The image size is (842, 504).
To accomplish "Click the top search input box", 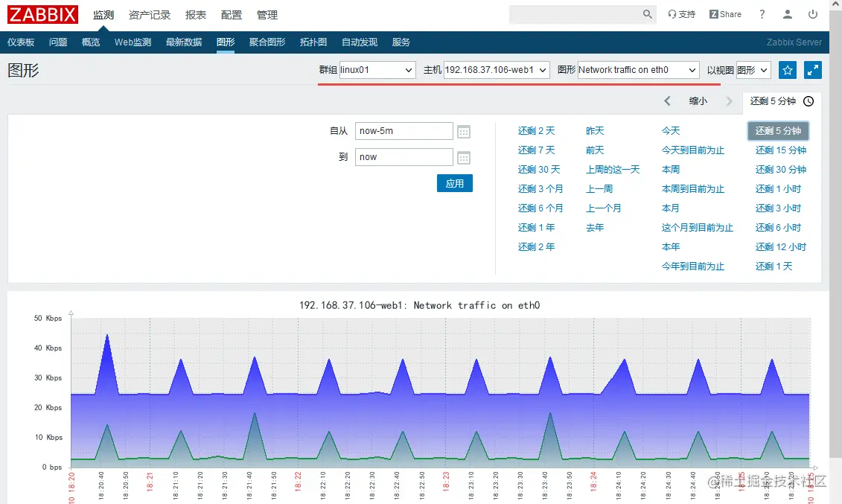I will [x=575, y=14].
